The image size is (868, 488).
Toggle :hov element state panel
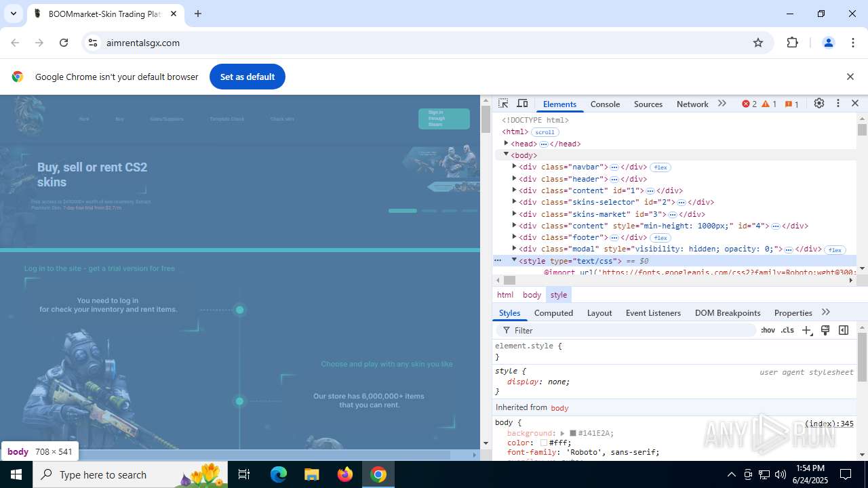[x=768, y=330]
